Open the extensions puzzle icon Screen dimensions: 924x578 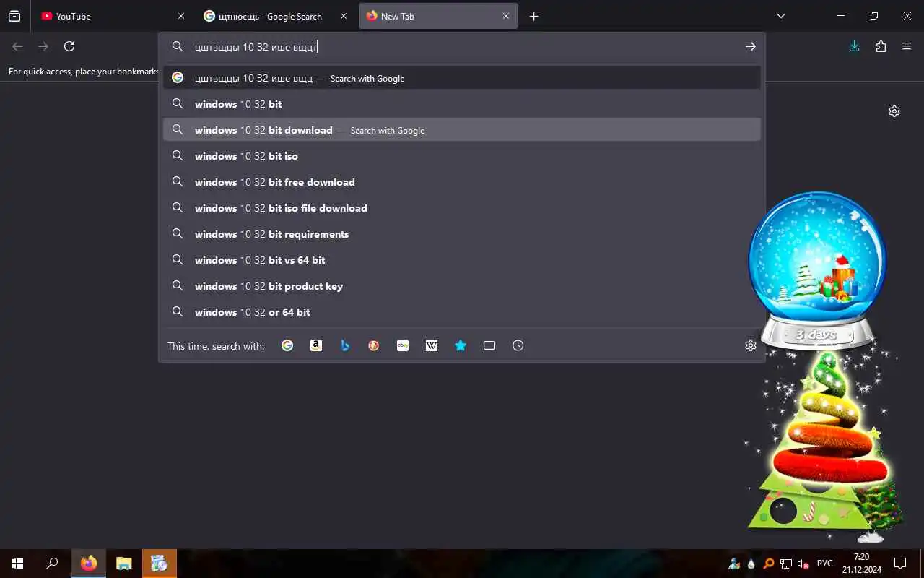pyautogui.click(x=881, y=46)
